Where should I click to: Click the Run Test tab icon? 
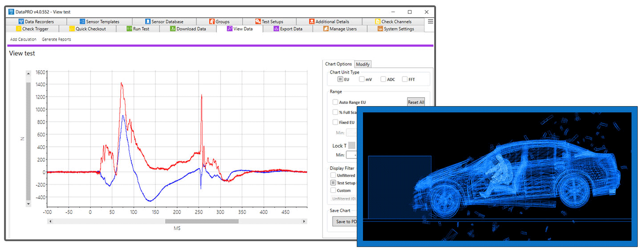pyautogui.click(x=129, y=29)
